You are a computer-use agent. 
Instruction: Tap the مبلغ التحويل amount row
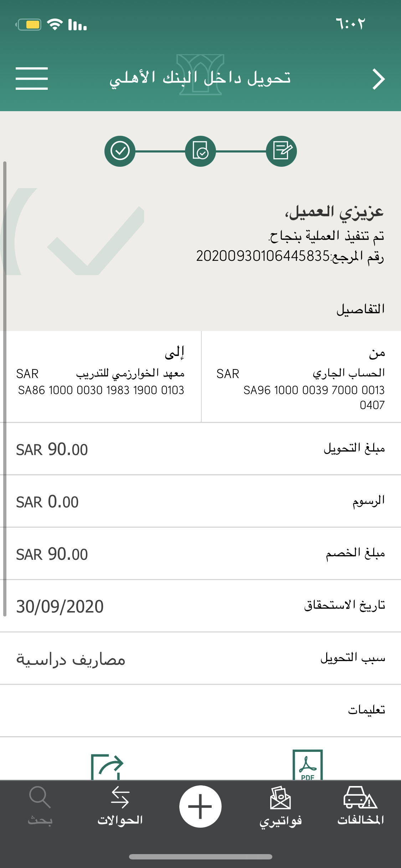point(200,449)
